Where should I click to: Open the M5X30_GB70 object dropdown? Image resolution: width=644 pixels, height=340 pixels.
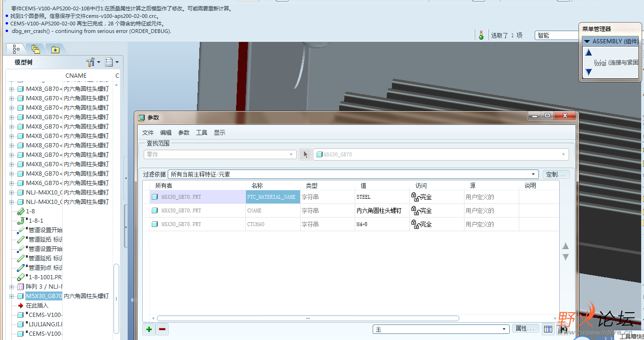point(441,154)
